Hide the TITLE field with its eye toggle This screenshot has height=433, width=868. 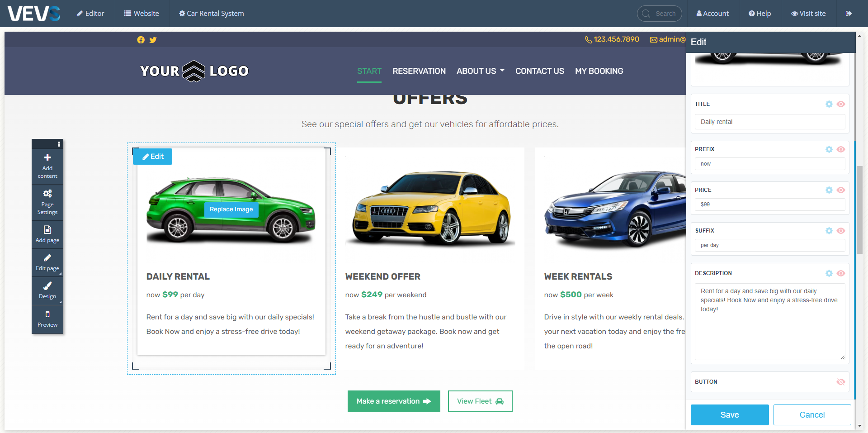(841, 104)
